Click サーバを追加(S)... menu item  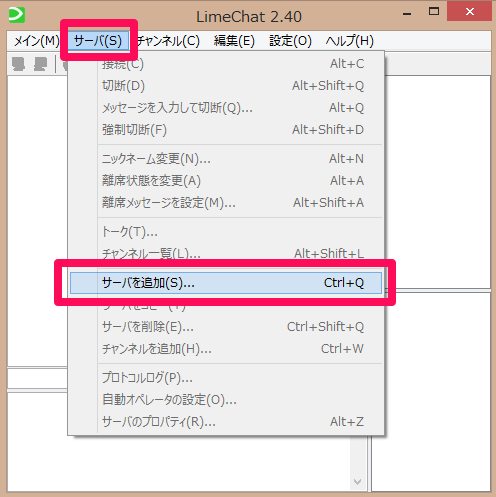click(226, 283)
